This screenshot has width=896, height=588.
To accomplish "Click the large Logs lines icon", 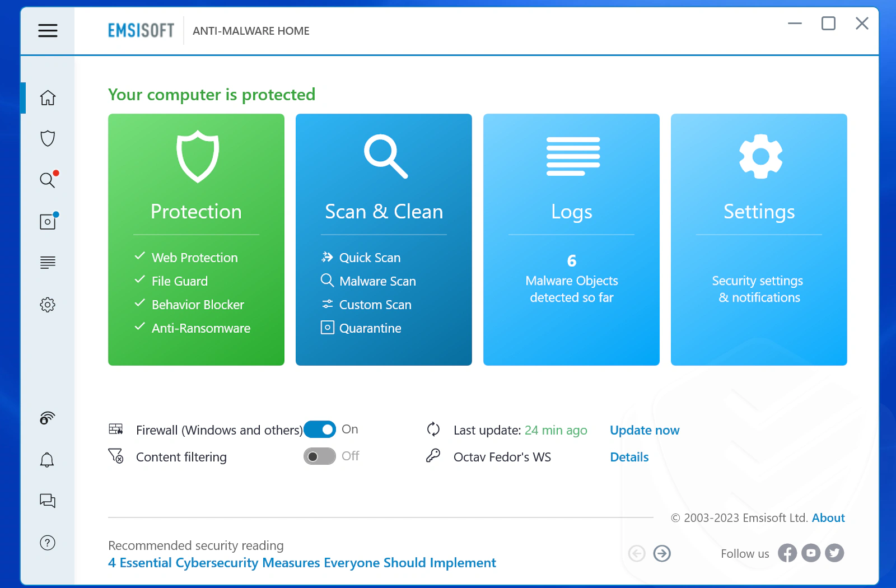I will (x=573, y=156).
